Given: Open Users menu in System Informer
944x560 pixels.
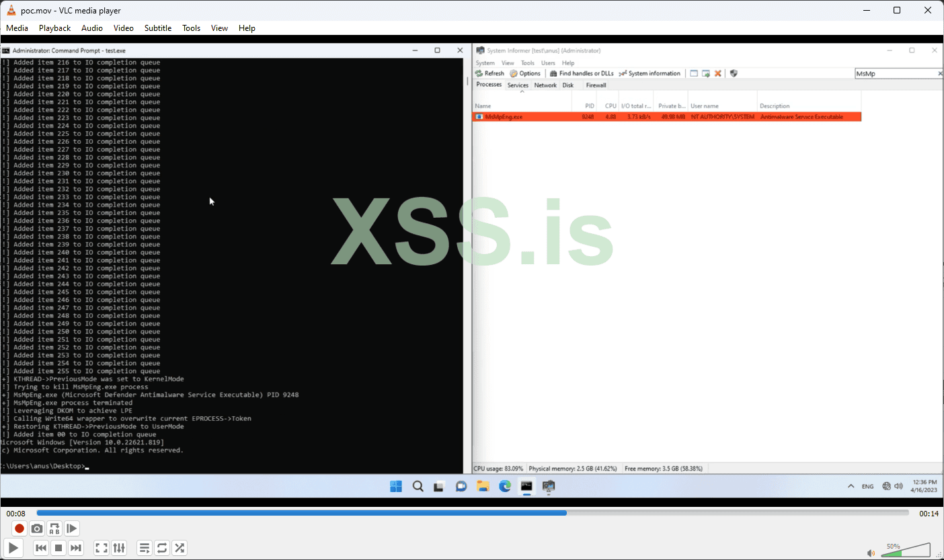Looking at the screenshot, I should 548,63.
